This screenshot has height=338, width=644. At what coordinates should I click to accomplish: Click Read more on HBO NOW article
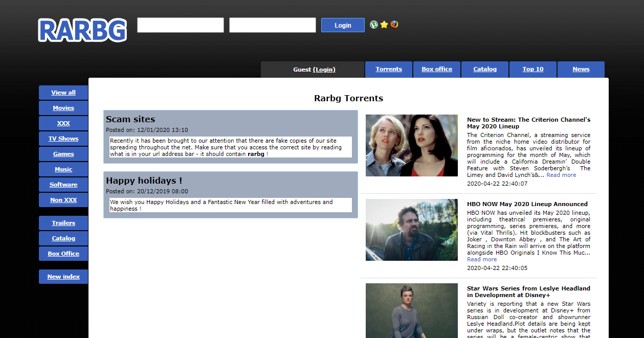482,259
